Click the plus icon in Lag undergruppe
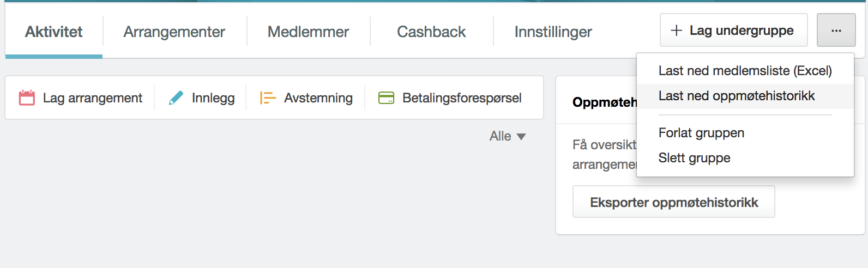Image resolution: width=868 pixels, height=268 pixels. pos(676,31)
